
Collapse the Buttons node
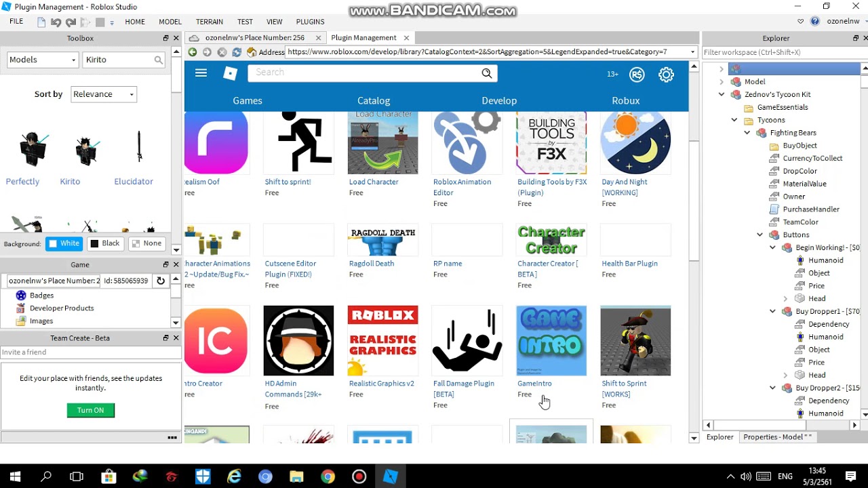(x=760, y=235)
